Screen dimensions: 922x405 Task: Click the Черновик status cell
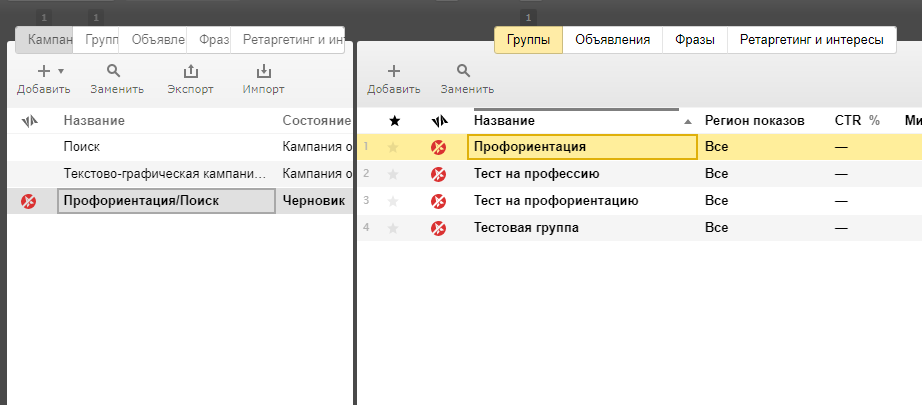click(x=314, y=201)
